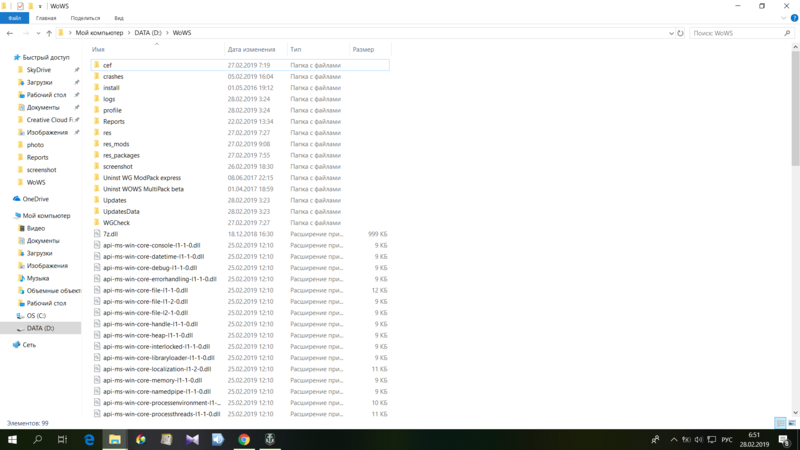Image resolution: width=800 pixels, height=450 pixels.
Task: Select the UpdatesData folder
Action: click(240, 212)
